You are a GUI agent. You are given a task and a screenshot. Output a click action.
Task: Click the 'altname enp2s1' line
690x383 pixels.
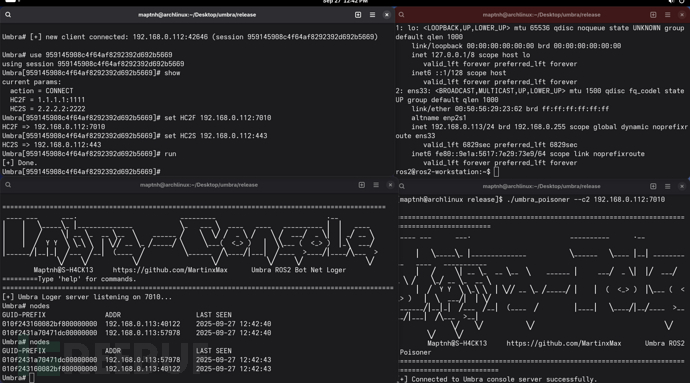pyautogui.click(x=439, y=118)
